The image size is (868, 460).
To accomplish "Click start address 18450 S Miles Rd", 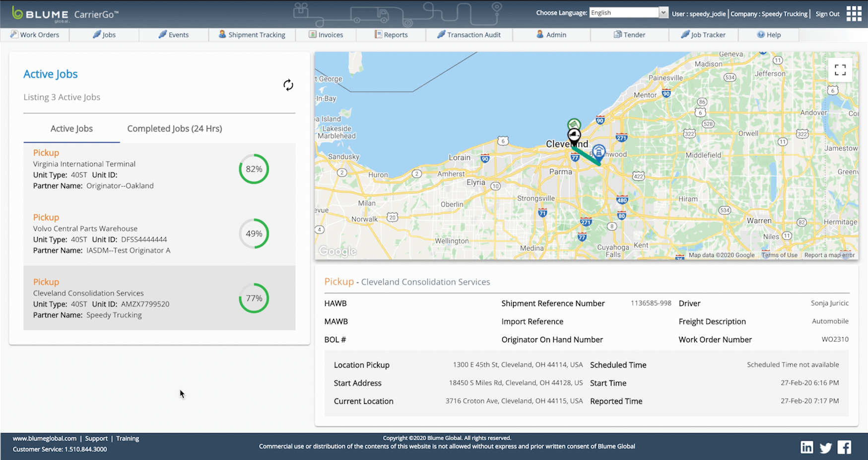I will (516, 383).
